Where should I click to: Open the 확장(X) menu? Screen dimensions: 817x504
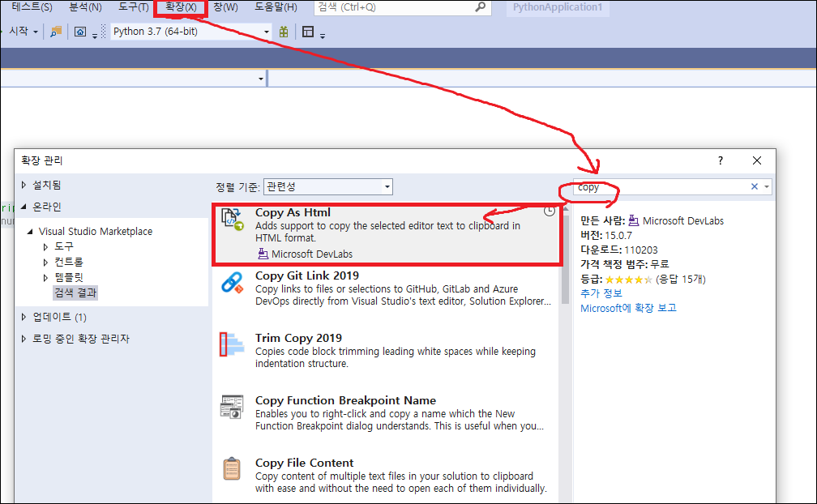[x=181, y=7]
